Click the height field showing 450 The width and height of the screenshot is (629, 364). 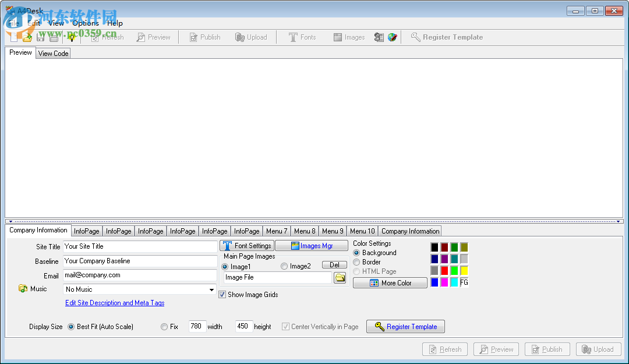pos(244,326)
